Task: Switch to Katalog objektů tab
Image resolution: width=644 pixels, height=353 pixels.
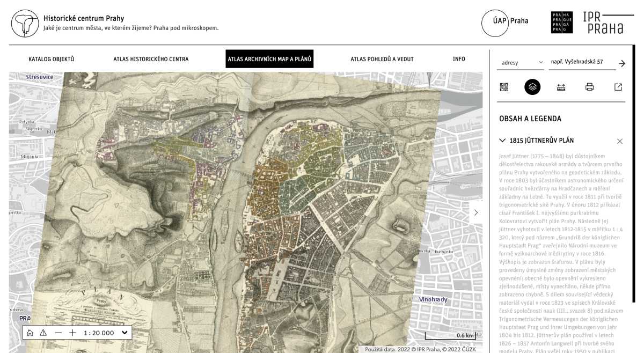Action: 52,59
